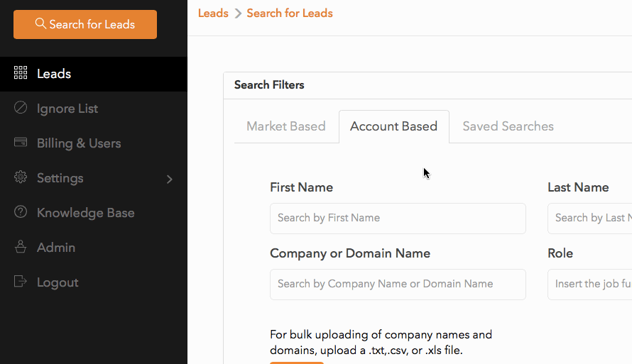632x364 pixels.
Task: Focus the Search by First Name field
Action: [x=398, y=219]
